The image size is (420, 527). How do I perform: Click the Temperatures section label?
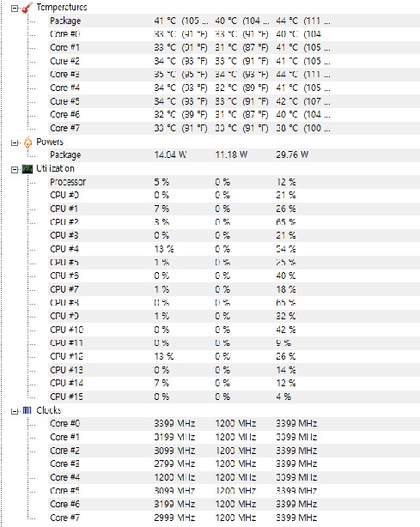click(x=62, y=7)
